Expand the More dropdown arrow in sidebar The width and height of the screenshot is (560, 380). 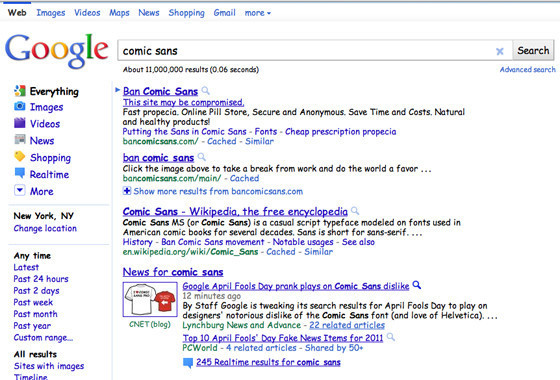click(x=20, y=190)
